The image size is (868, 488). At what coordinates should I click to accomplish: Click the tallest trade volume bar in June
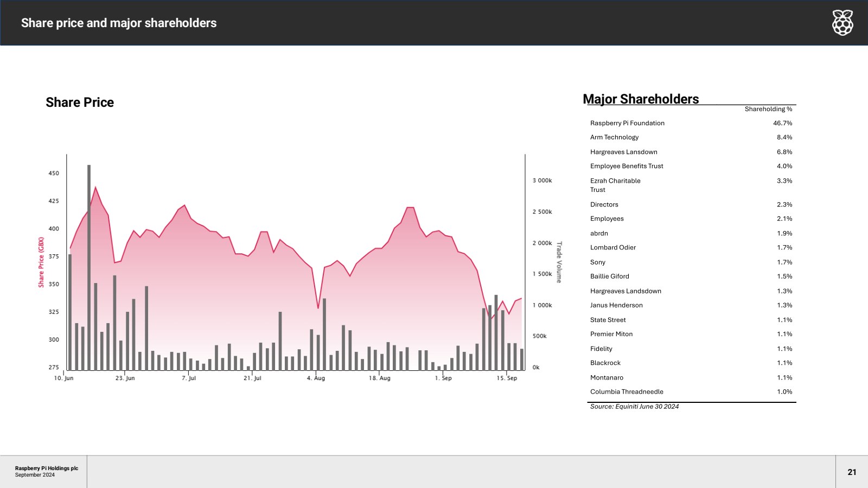tap(89, 268)
